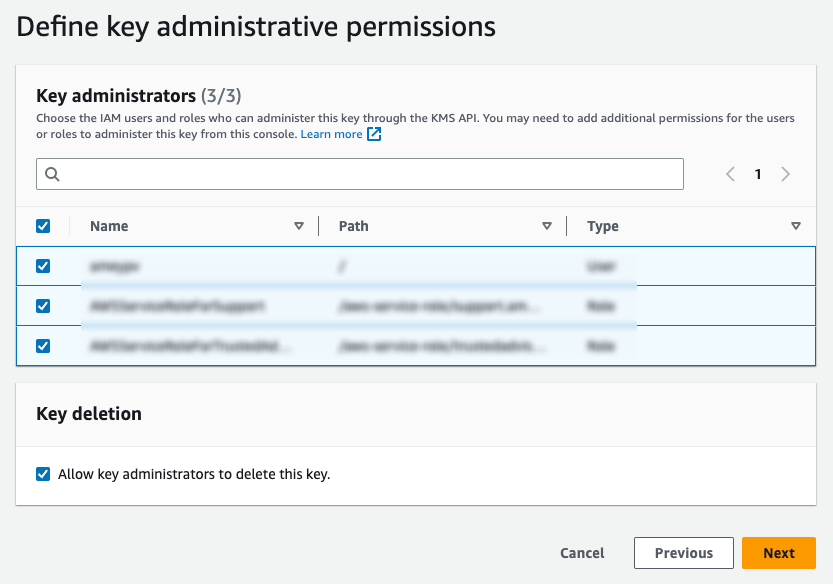Uncheck the AWSServiceRoleForSupport row checkbox

click(43, 306)
